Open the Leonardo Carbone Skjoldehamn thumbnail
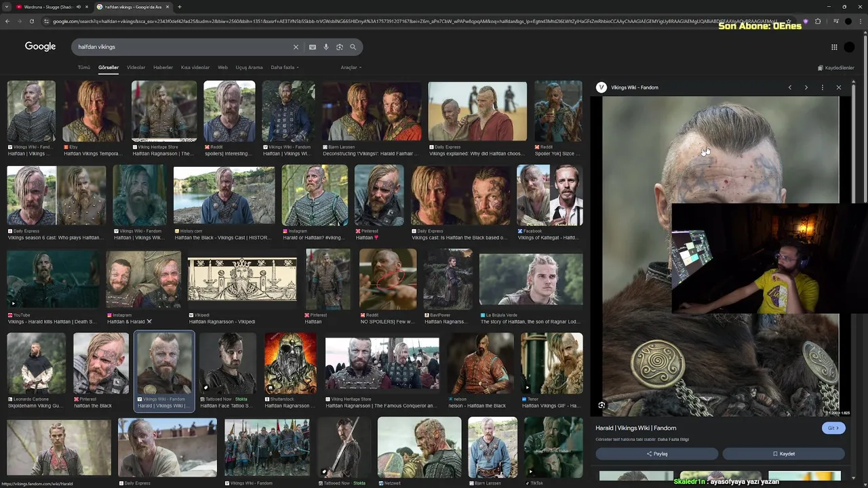This screenshot has width=868, height=488. pyautogui.click(x=37, y=363)
